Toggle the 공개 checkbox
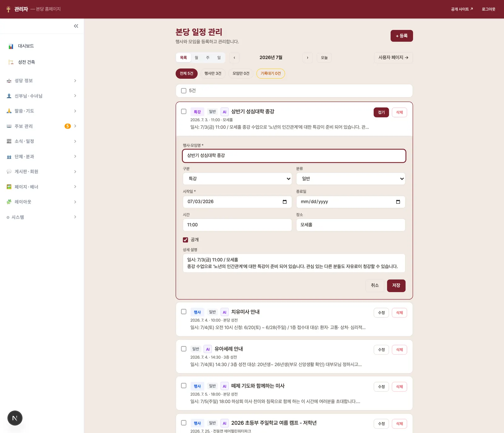Image resolution: width=504 pixels, height=433 pixels. click(186, 240)
